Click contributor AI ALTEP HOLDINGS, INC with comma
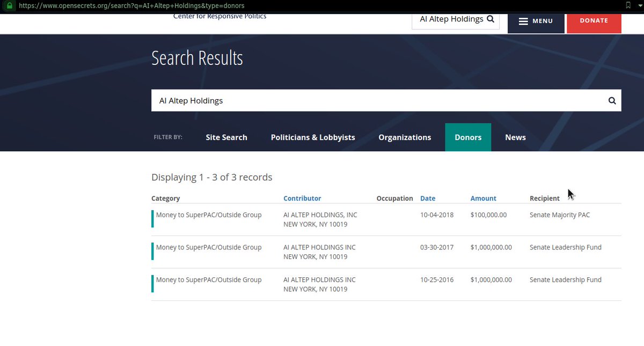 tap(320, 215)
